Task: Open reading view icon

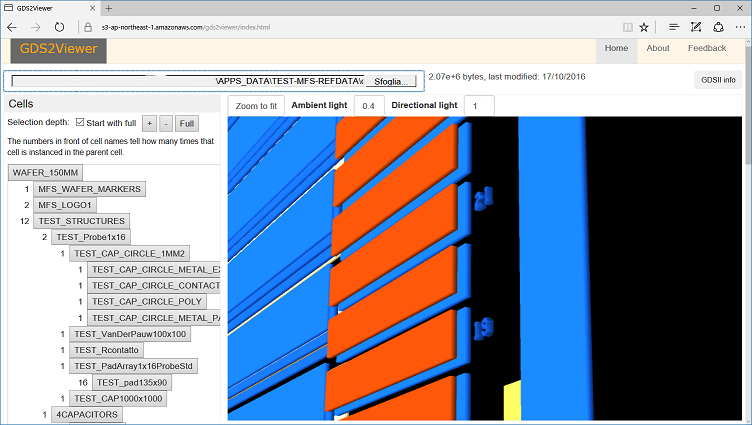Action: (627, 27)
